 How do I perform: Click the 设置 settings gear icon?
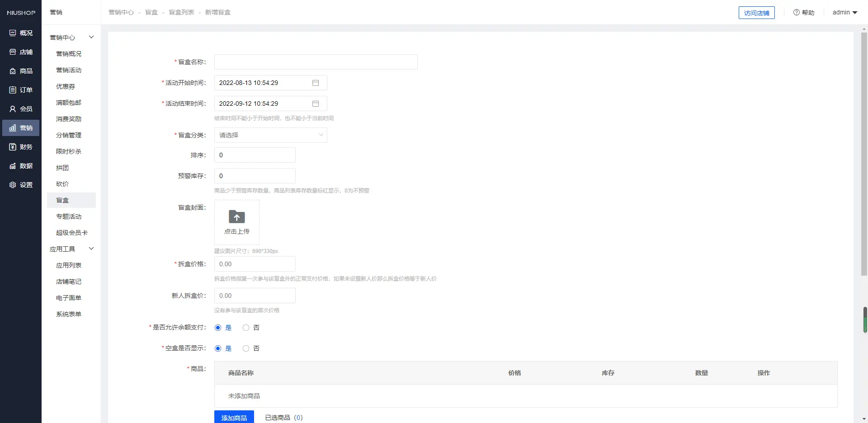tap(13, 185)
